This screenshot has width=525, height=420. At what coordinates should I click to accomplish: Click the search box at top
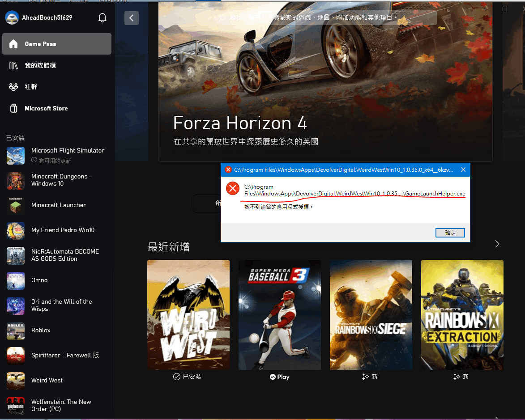326,17
